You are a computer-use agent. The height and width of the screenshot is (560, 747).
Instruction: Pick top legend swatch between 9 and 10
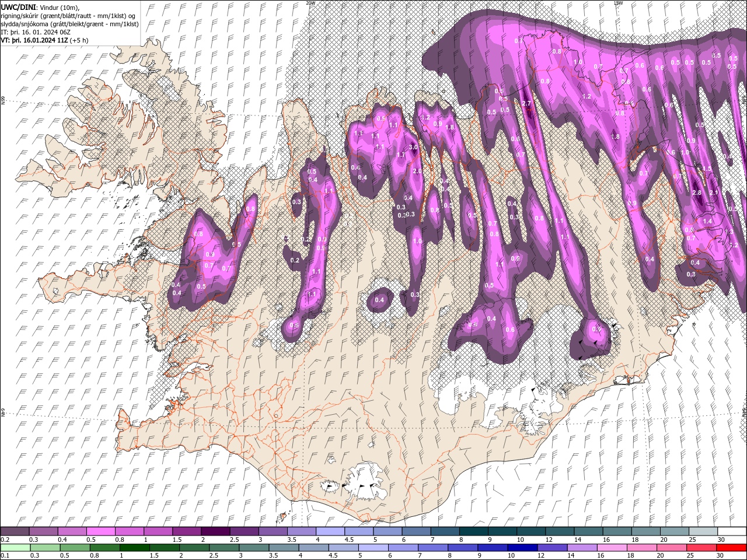501,531
